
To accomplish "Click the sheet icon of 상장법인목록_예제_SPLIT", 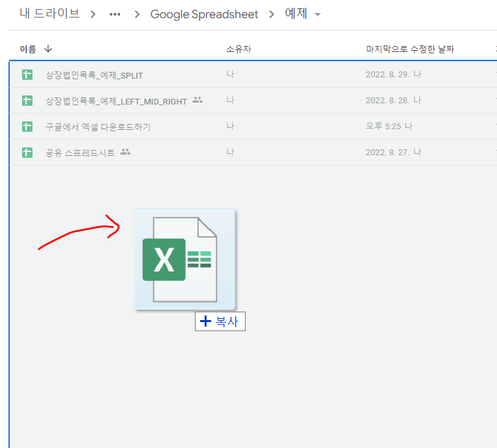I will click(27, 75).
